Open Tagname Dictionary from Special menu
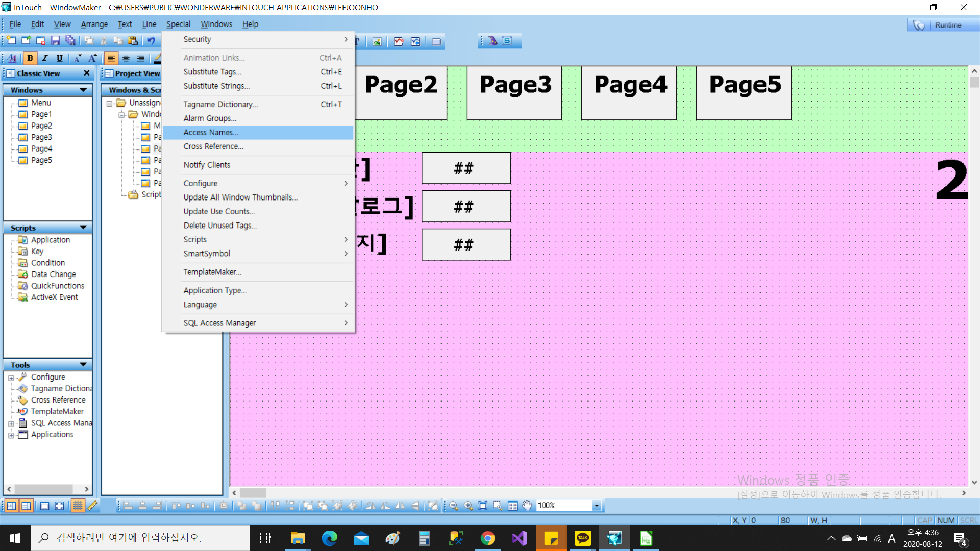This screenshot has height=551, width=980. coord(258,104)
